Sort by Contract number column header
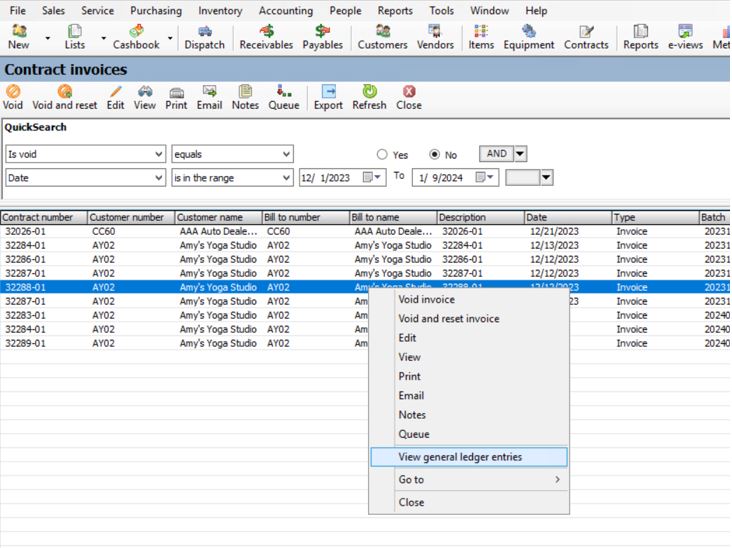 pyautogui.click(x=44, y=218)
